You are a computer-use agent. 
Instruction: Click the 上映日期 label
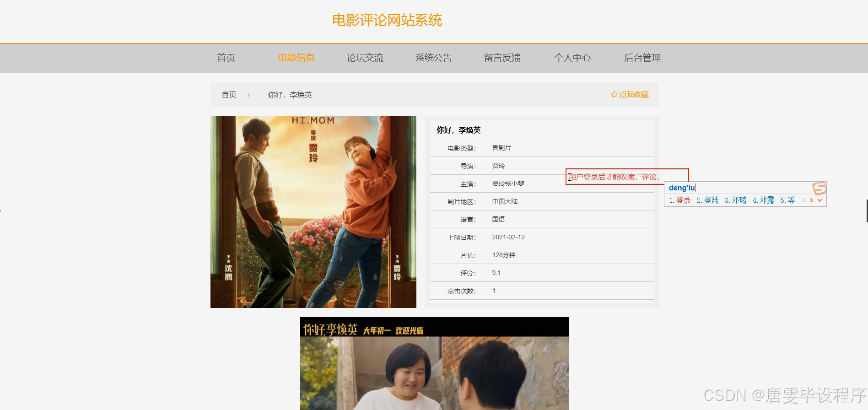462,237
